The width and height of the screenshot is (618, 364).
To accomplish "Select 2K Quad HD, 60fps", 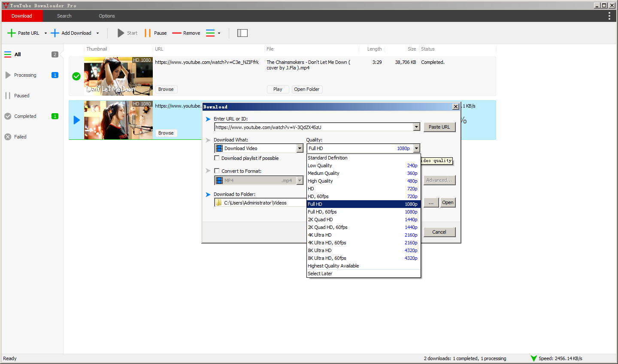I will coord(364,227).
